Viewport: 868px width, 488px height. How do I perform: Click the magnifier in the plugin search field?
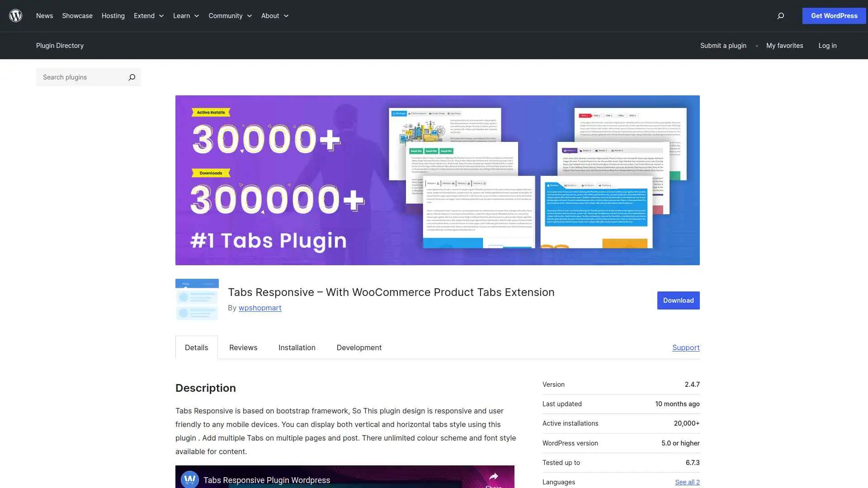(132, 77)
